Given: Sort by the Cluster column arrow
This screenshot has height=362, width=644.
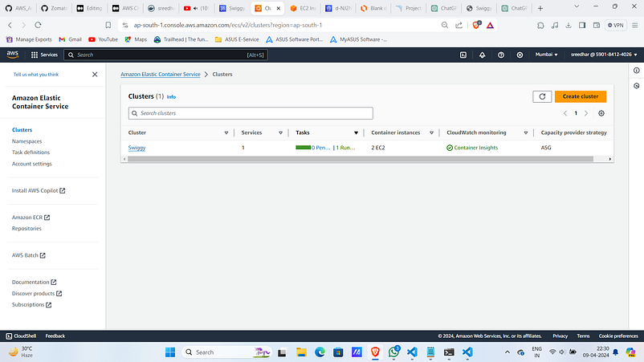Looking at the screenshot, I should coord(226,133).
